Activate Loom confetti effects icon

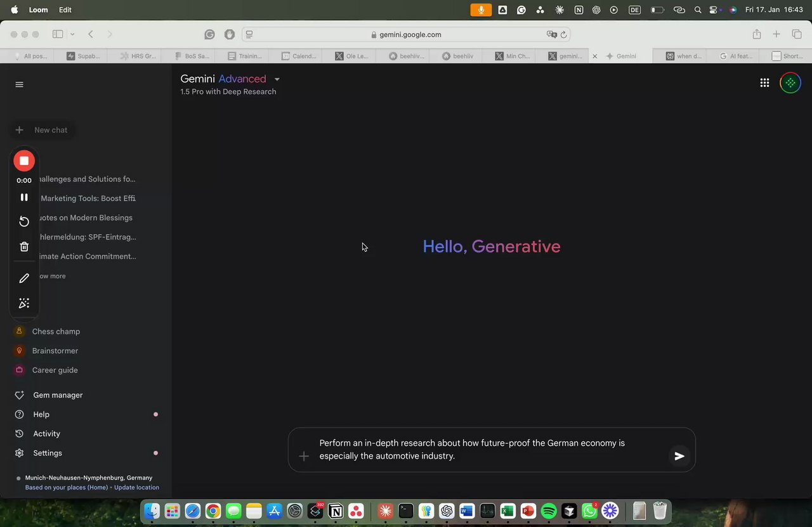(x=24, y=303)
